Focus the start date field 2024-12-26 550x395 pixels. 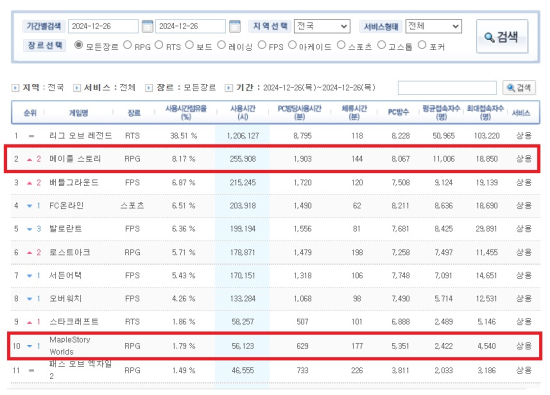point(103,26)
